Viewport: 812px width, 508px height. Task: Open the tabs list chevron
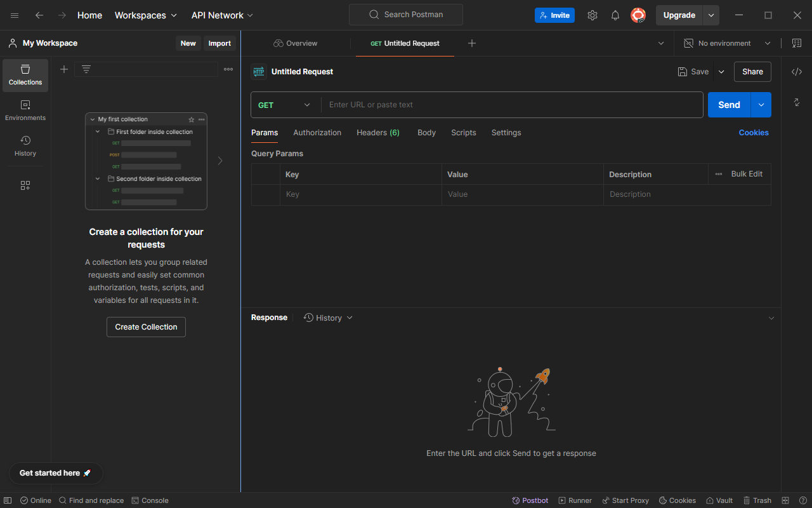point(661,43)
